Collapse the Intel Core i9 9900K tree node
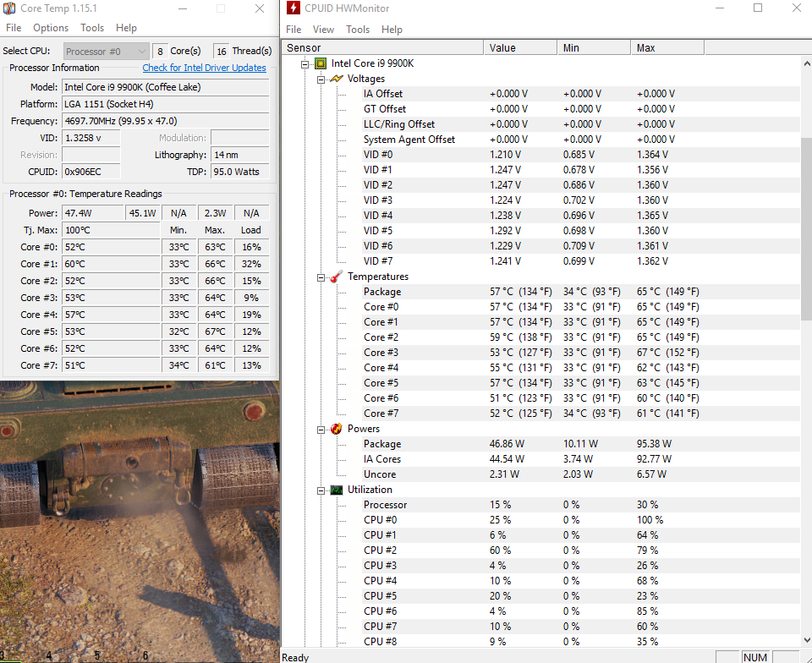 (x=305, y=64)
